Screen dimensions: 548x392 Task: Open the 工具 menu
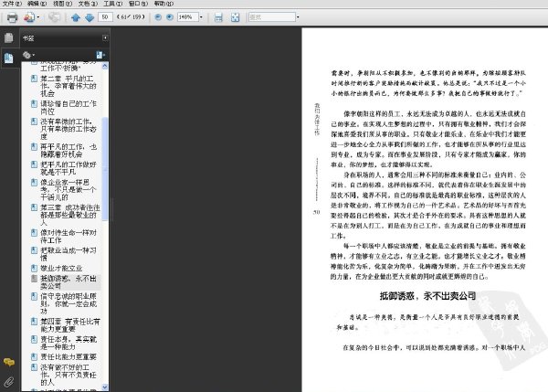click(x=113, y=4)
